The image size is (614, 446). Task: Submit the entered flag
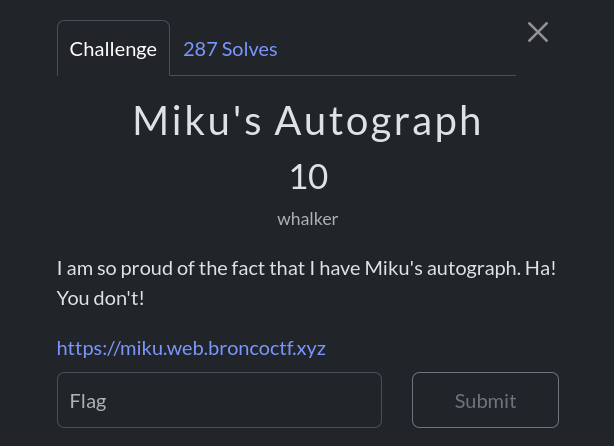pyautogui.click(x=485, y=401)
